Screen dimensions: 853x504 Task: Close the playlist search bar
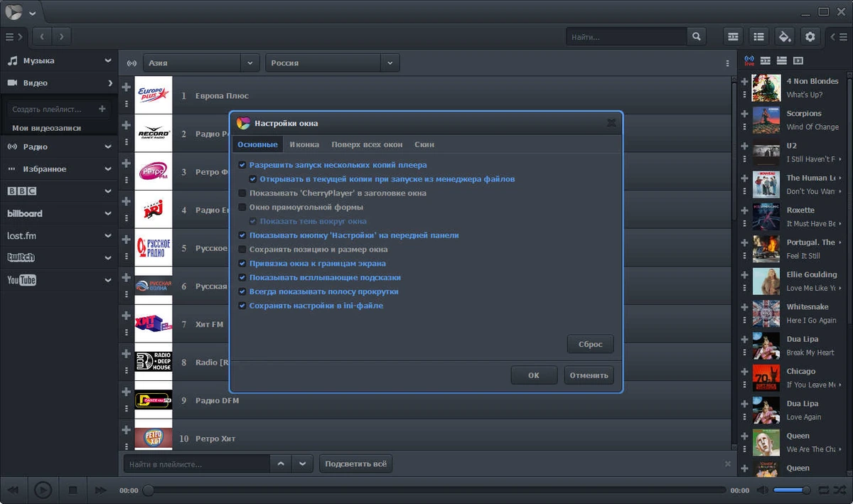pos(727,463)
